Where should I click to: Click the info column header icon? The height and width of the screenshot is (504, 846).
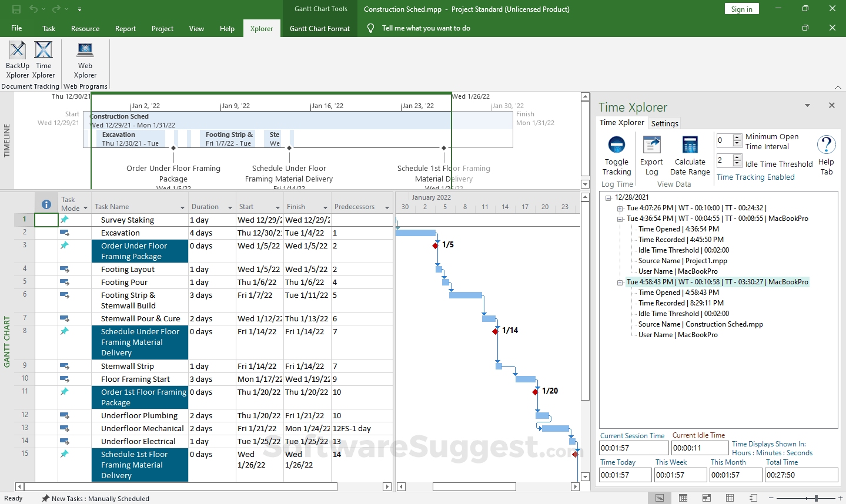point(46,204)
